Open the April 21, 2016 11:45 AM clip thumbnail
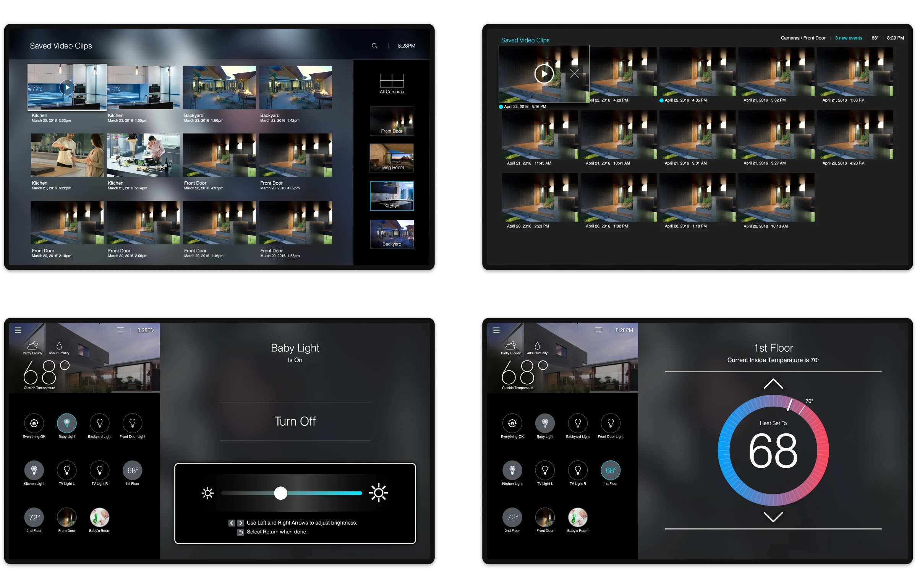The image size is (917, 588). click(x=540, y=135)
